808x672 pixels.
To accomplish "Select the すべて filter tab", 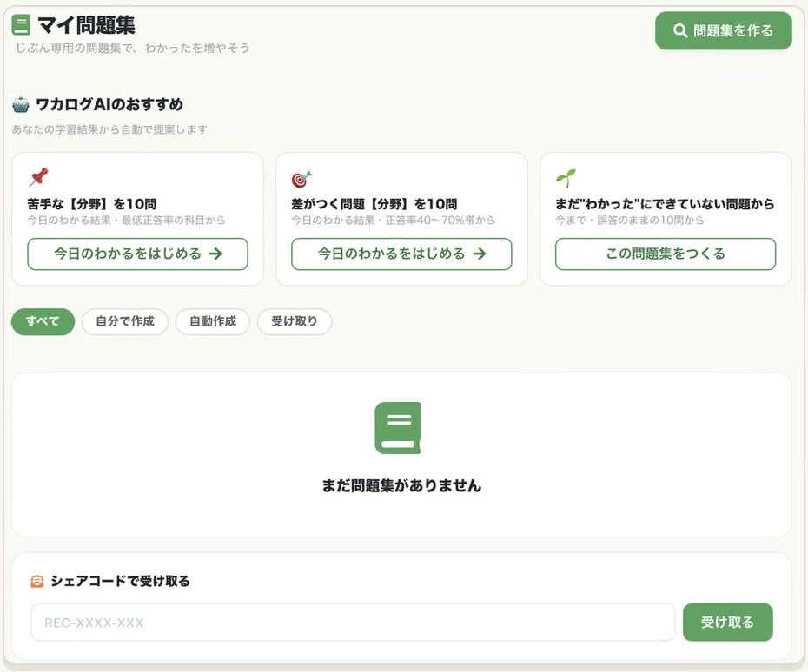I will tap(43, 321).
